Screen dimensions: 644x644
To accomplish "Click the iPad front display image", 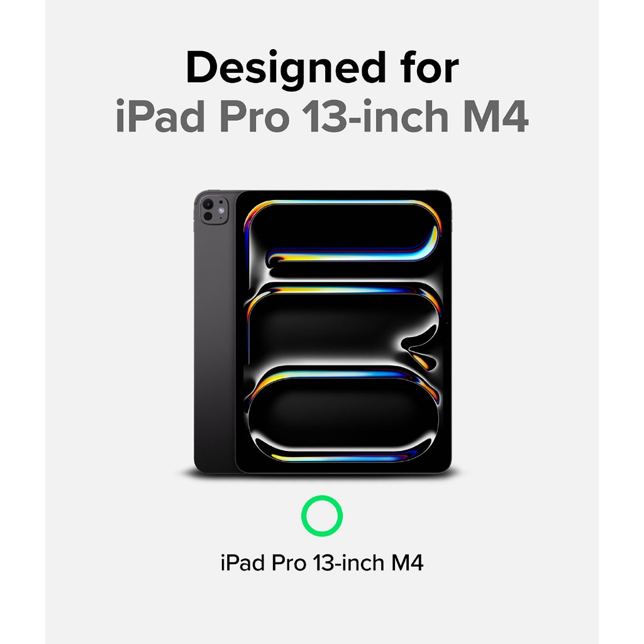I will click(x=344, y=331).
